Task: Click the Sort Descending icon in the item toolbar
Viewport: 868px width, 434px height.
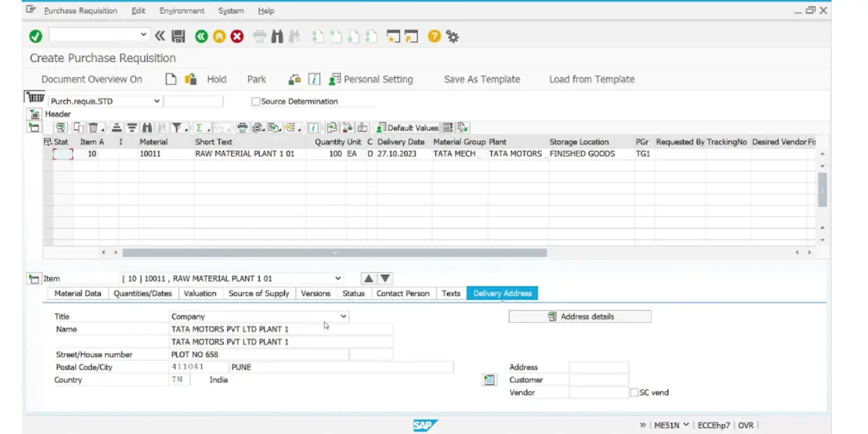Action: click(x=132, y=128)
